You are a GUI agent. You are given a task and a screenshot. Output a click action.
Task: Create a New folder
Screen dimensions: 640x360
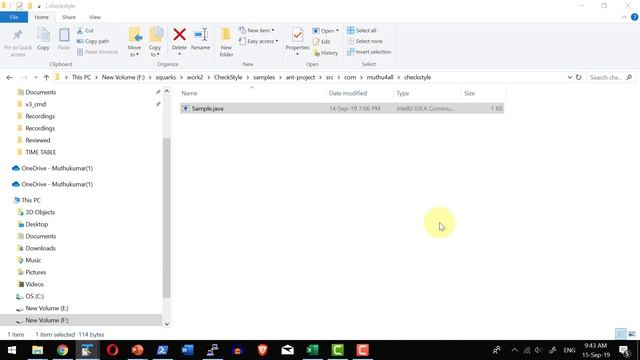(226, 42)
